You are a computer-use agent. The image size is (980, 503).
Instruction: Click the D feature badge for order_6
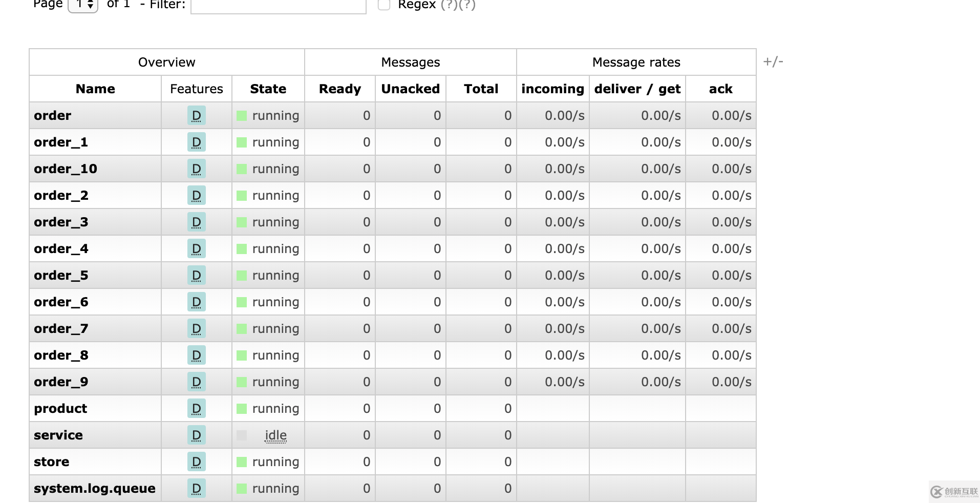click(x=197, y=302)
